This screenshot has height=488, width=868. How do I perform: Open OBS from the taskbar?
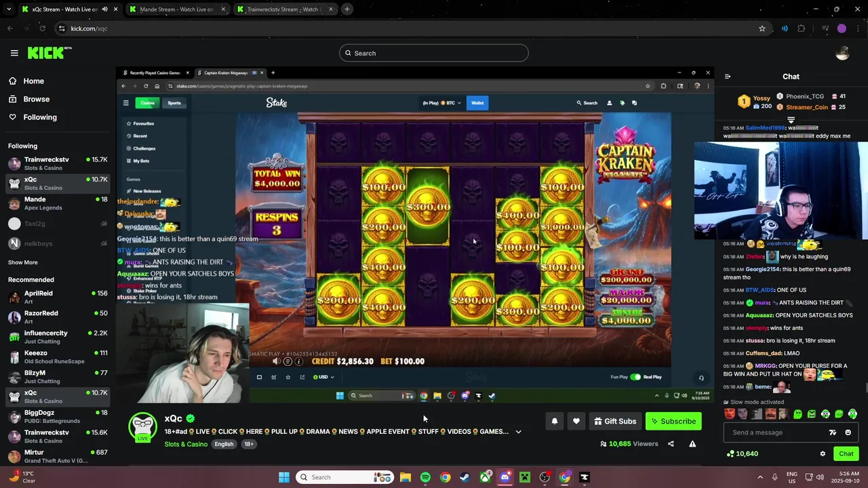545,477
